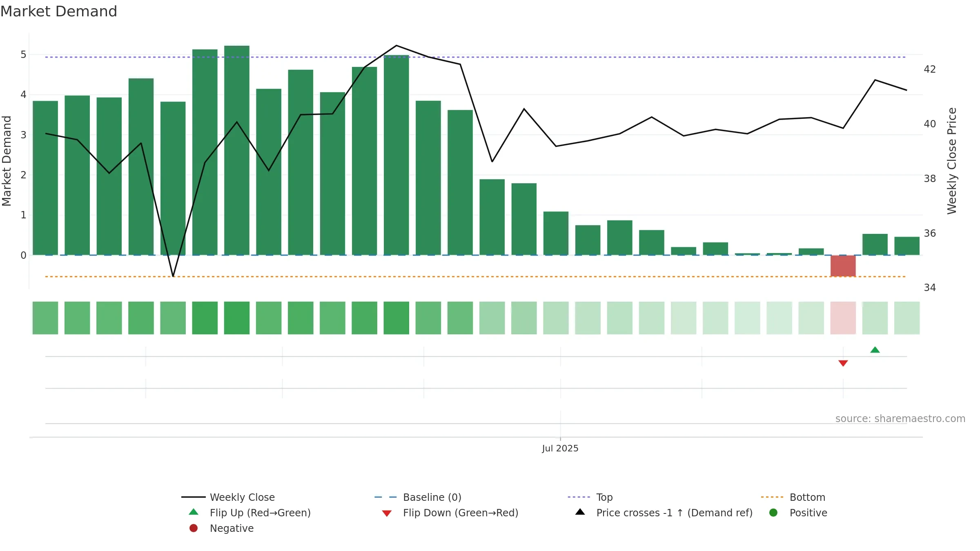Click the Market Demand y-axis title
Screen dimensions: 980x551
pos(7,161)
